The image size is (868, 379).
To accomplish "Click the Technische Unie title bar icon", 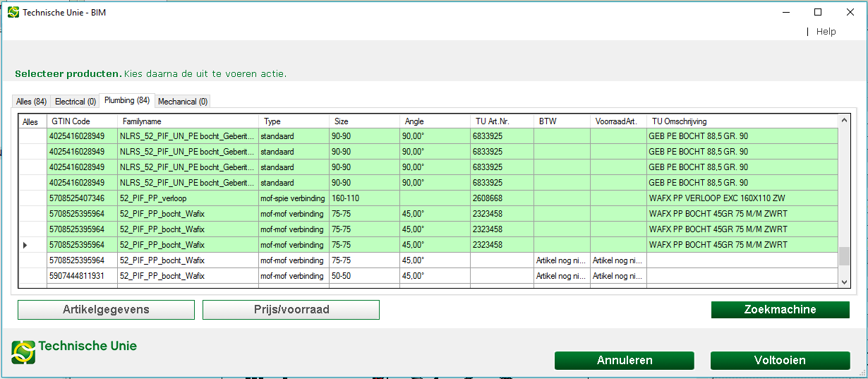I will 13,13.
